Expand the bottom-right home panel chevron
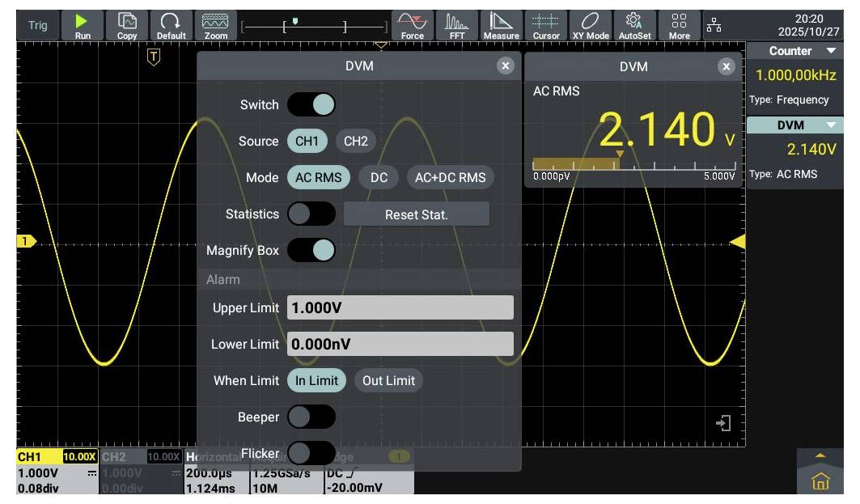 820,458
